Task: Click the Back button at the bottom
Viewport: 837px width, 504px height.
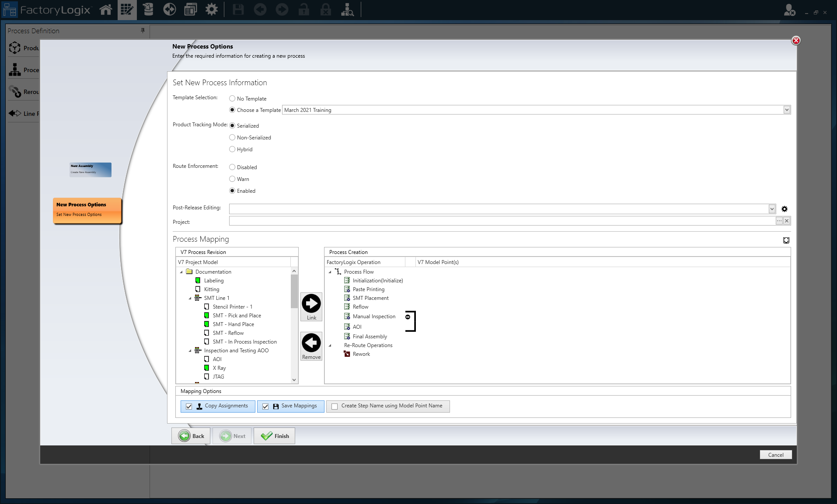Action: coord(191,435)
